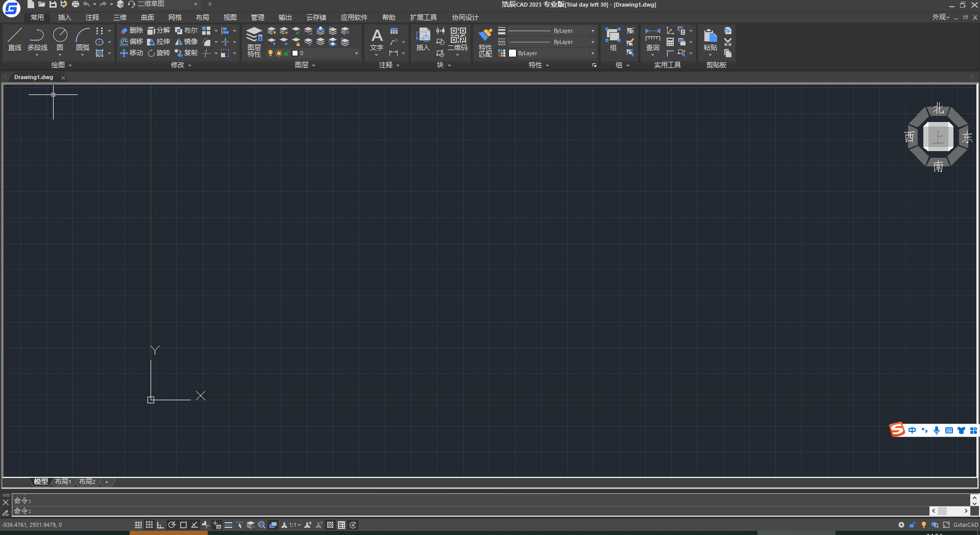Image resolution: width=980 pixels, height=535 pixels.
Task: Click the Open file folder icon
Action: click(42, 4)
